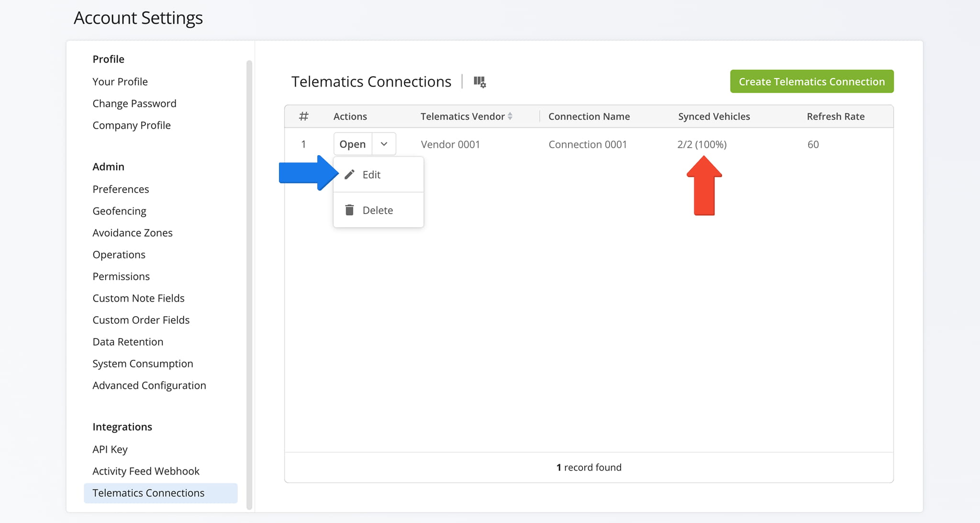The image size is (980, 523).
Task: Go to API Key page
Action: [110, 449]
